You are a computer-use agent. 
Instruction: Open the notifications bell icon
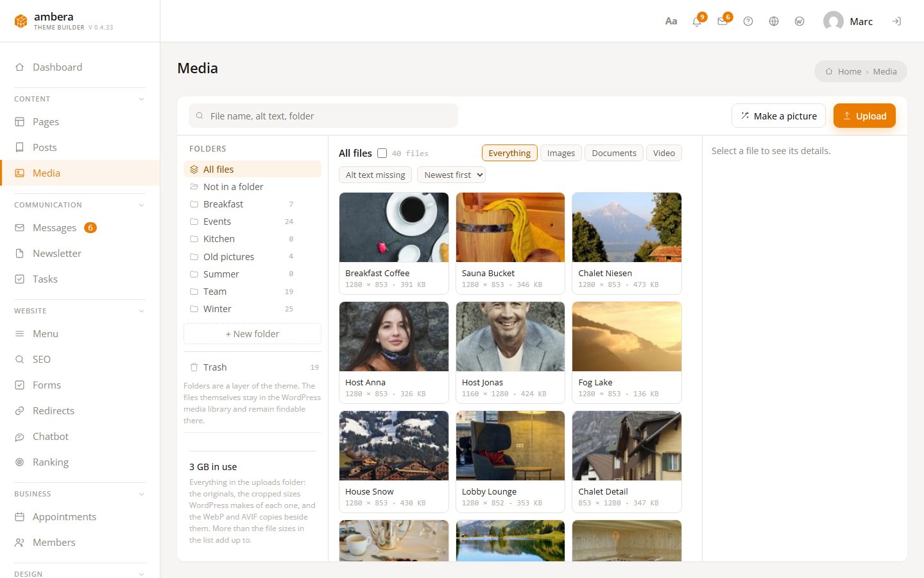coord(697,21)
